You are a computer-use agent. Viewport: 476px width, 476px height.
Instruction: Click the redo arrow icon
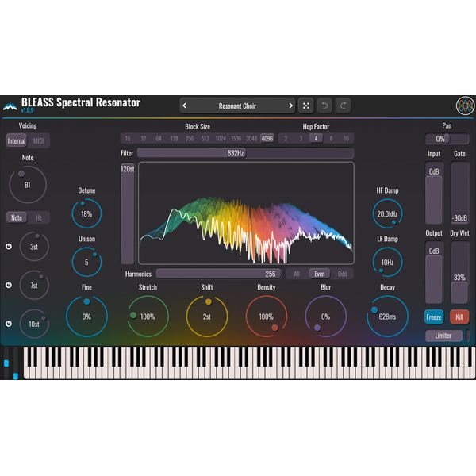pos(343,106)
